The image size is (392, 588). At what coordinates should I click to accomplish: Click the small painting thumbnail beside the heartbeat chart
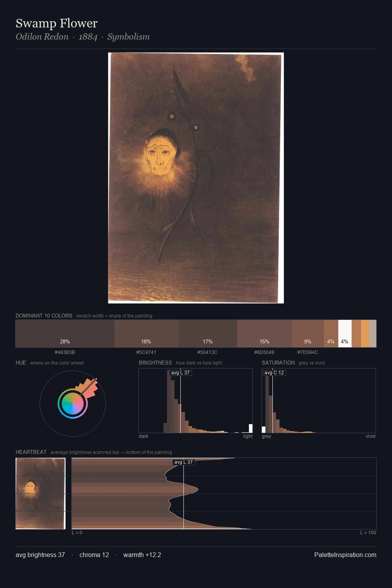[40, 494]
